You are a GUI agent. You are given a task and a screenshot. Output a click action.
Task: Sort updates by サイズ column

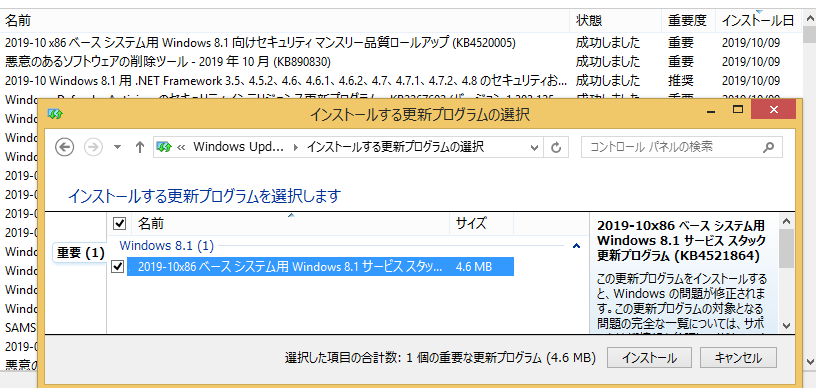click(481, 224)
